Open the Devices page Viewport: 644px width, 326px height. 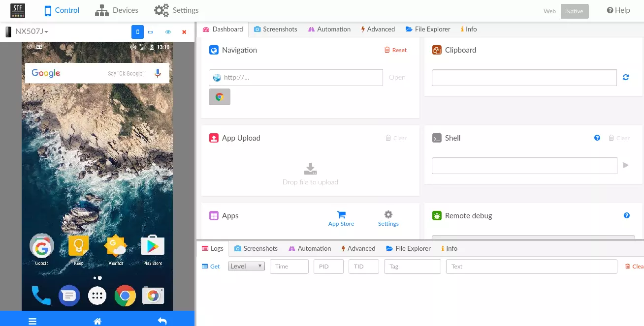coord(117,10)
